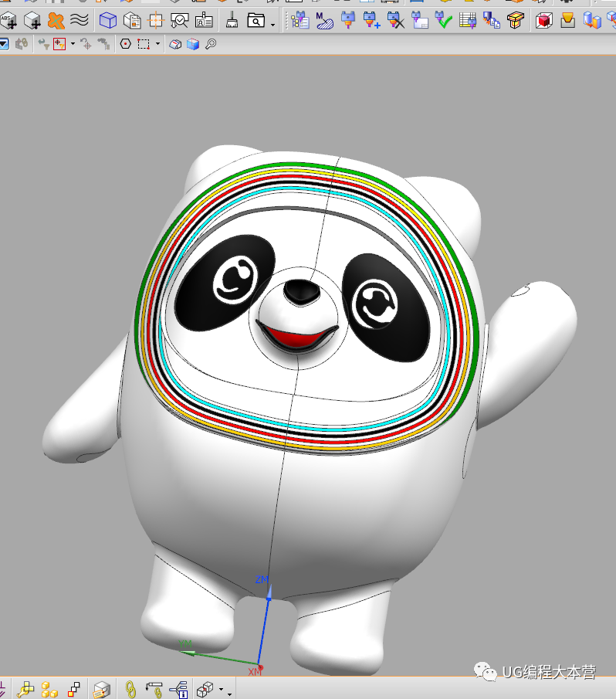This screenshot has height=699, width=616.
Task: Expand the dropdown arrow beside folder search
Action: tap(272, 25)
